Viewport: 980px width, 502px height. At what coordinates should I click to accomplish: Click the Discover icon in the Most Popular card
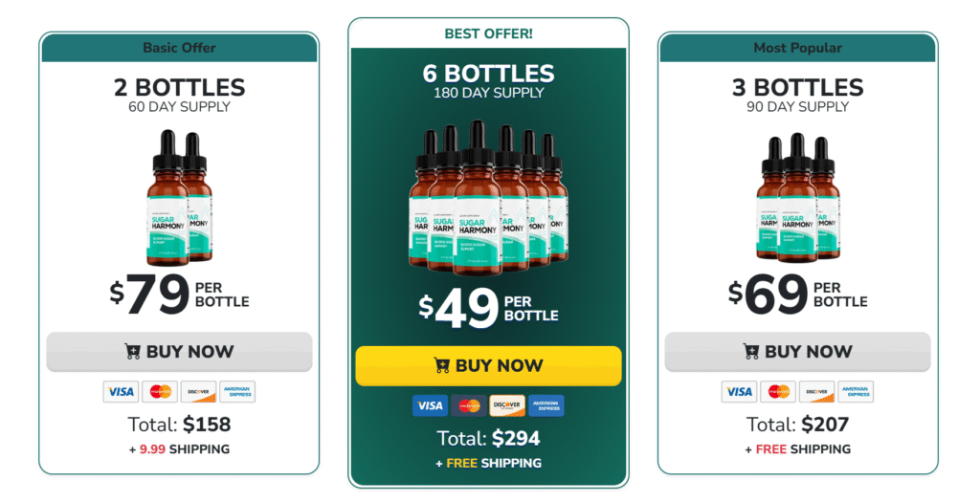[x=816, y=391]
